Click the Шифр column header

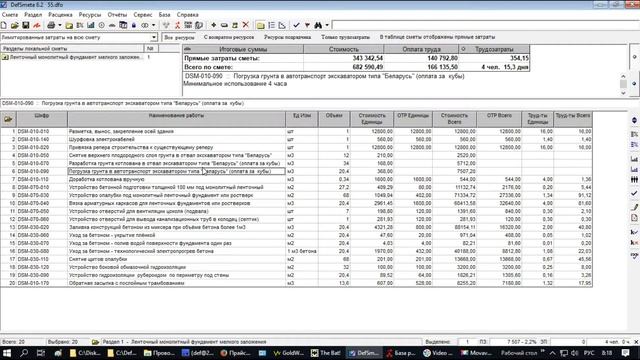(42, 120)
